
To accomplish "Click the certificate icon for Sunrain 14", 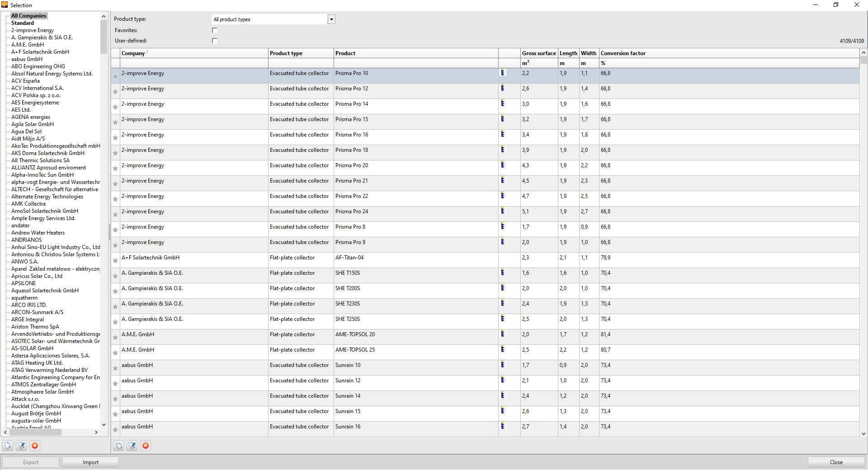I will [502, 395].
